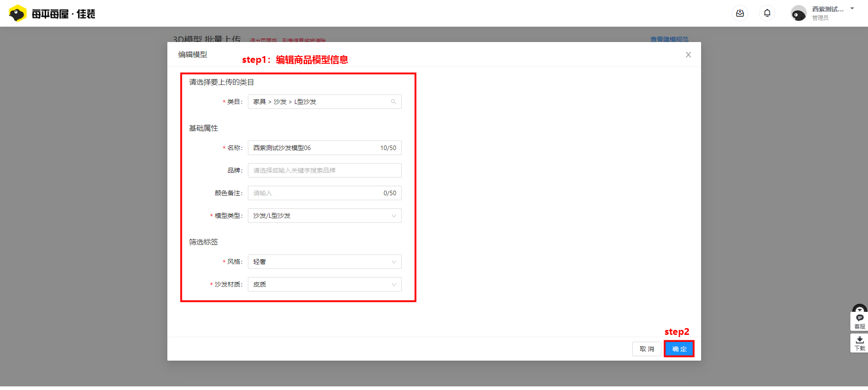Click the user avatar picture

798,14
